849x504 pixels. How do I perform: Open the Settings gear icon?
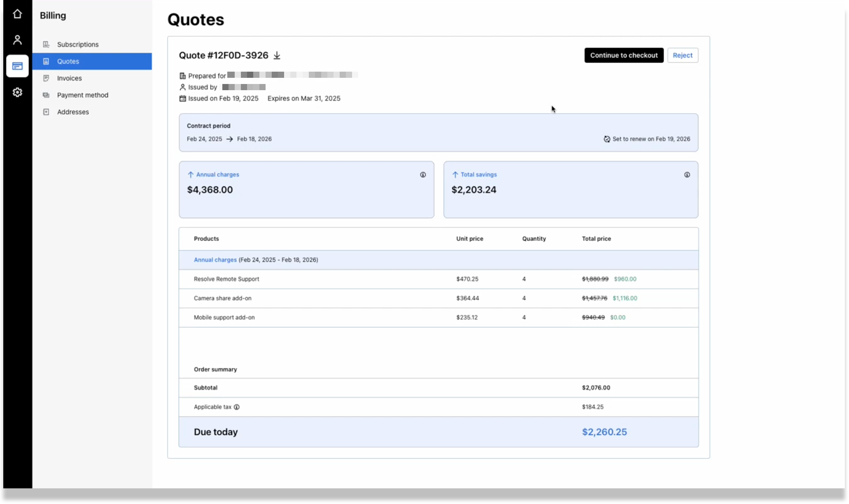point(17,92)
